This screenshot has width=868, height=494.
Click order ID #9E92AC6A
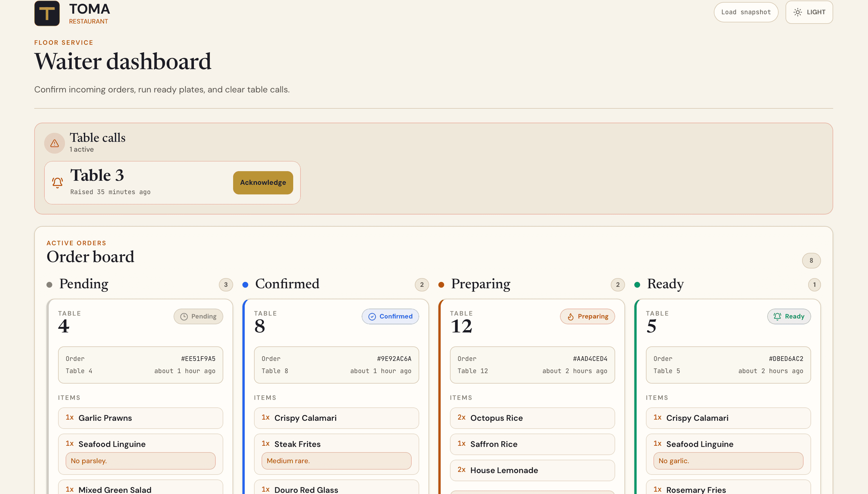coord(394,359)
